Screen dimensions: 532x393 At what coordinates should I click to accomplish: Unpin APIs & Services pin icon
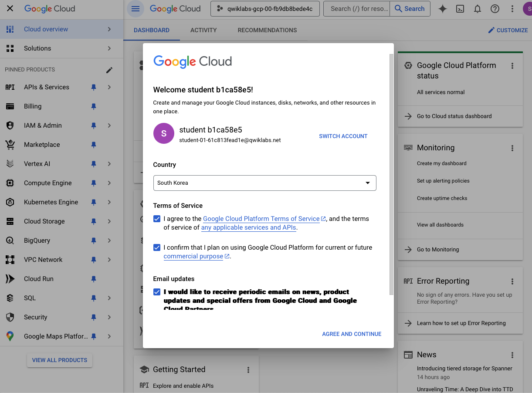click(x=93, y=87)
